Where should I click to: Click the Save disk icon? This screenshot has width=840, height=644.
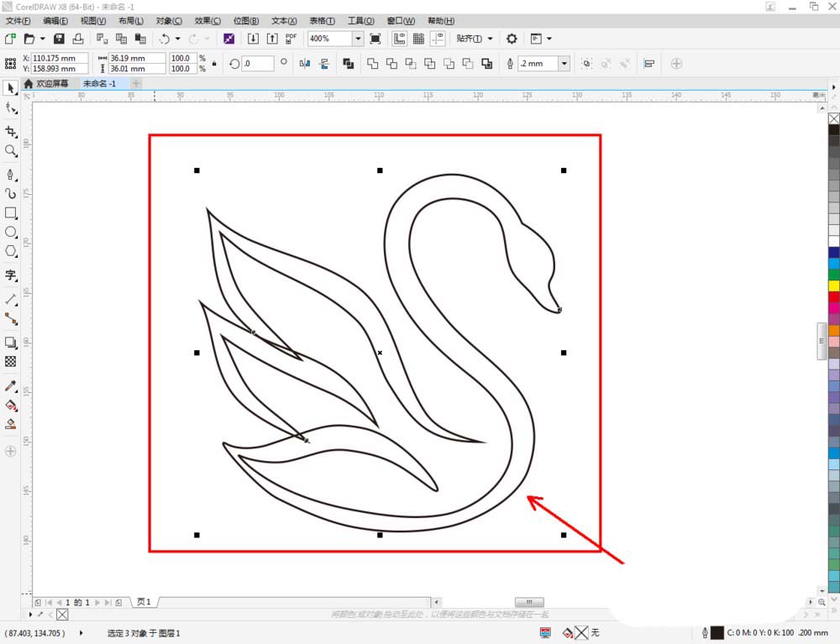59,39
